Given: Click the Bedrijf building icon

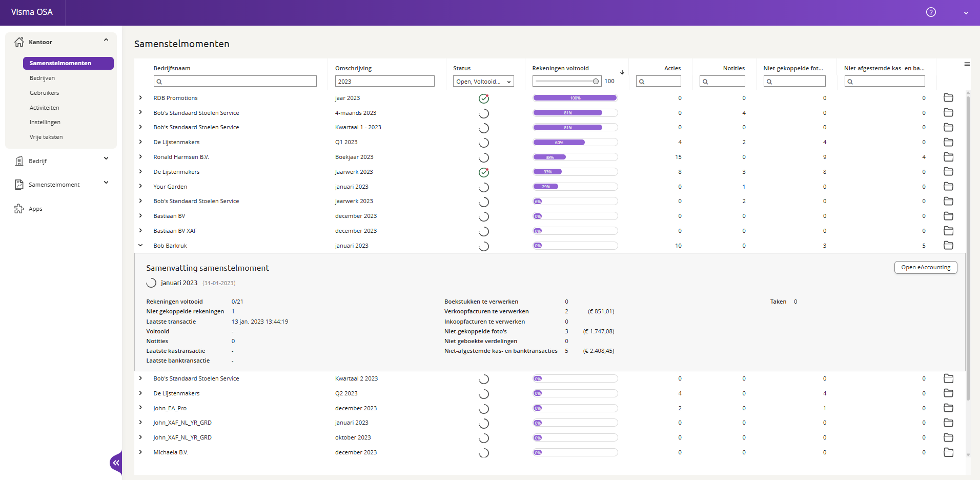Looking at the screenshot, I should point(19,161).
